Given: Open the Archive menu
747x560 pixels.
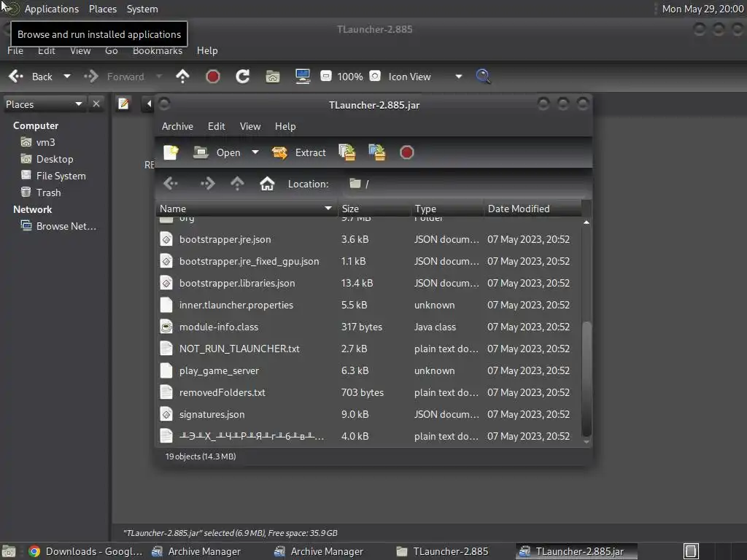Looking at the screenshot, I should coord(177,126).
